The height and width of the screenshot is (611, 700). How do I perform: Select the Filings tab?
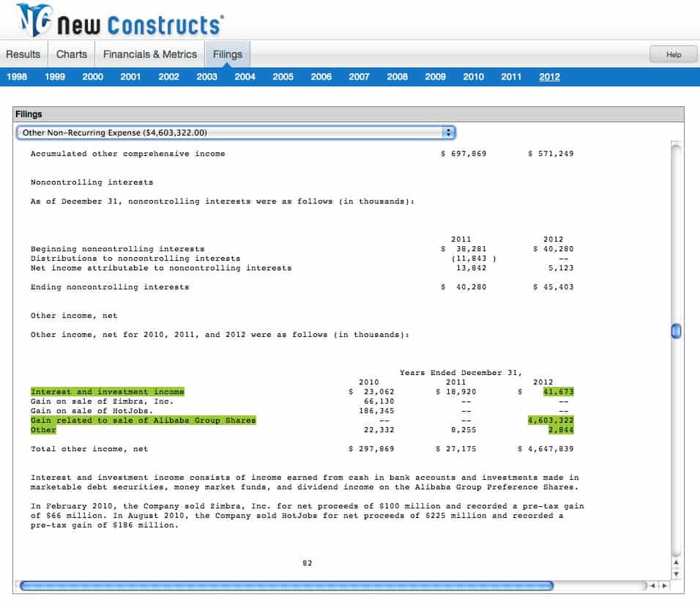[x=228, y=54]
